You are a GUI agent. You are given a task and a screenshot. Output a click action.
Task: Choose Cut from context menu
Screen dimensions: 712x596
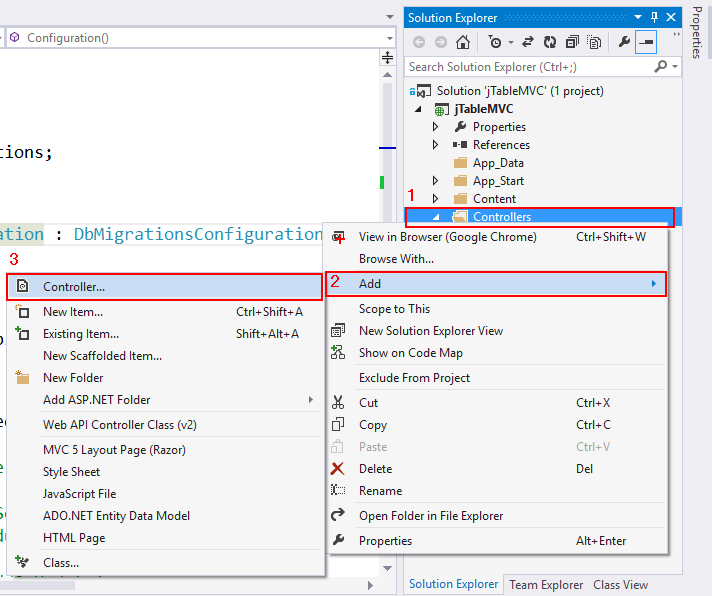[496, 403]
